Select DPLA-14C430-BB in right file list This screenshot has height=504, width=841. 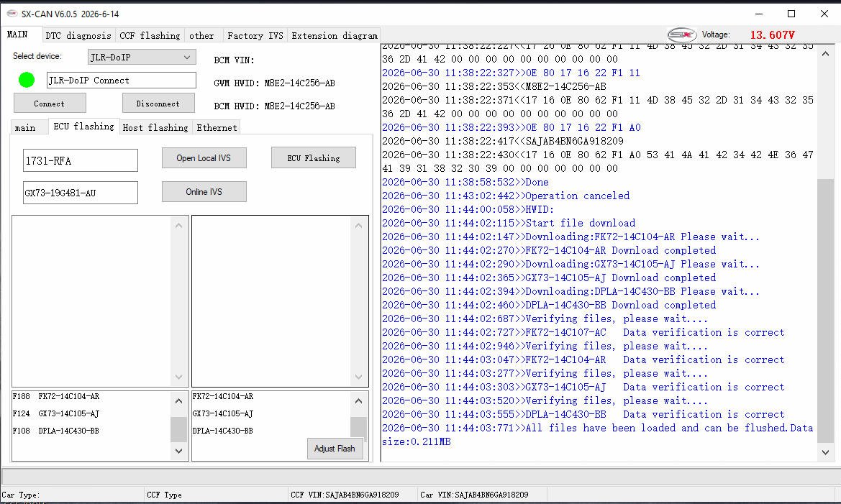(223, 431)
